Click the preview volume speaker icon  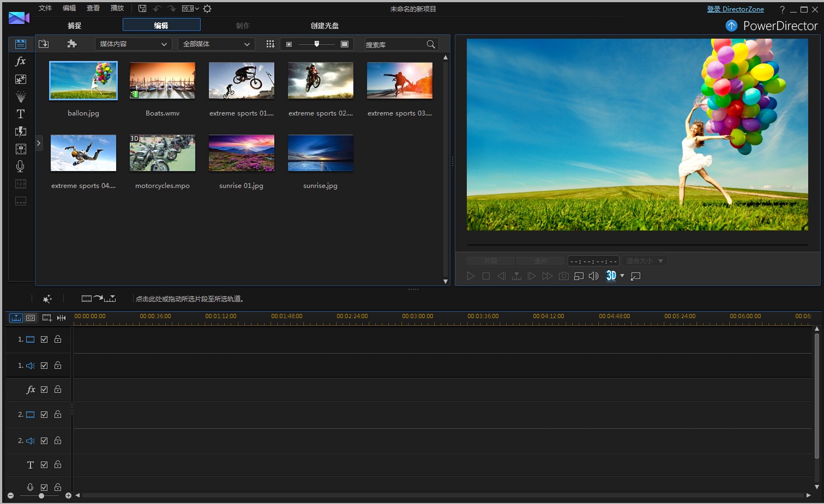tap(594, 276)
